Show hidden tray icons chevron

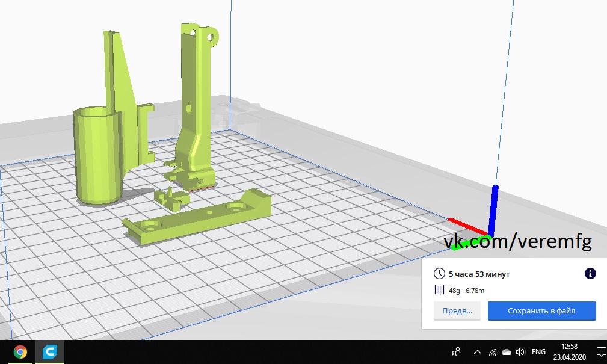pos(478,352)
